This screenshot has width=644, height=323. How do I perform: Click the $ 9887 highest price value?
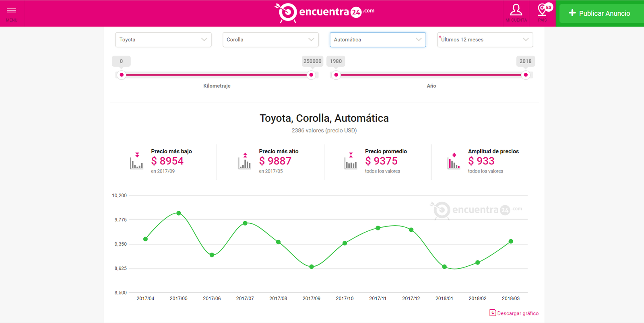[275, 161]
